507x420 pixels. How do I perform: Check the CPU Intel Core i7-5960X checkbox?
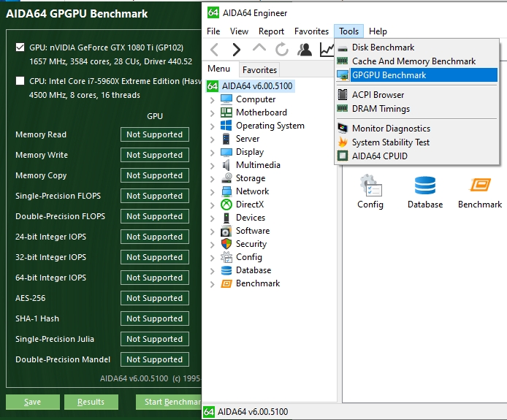20,81
